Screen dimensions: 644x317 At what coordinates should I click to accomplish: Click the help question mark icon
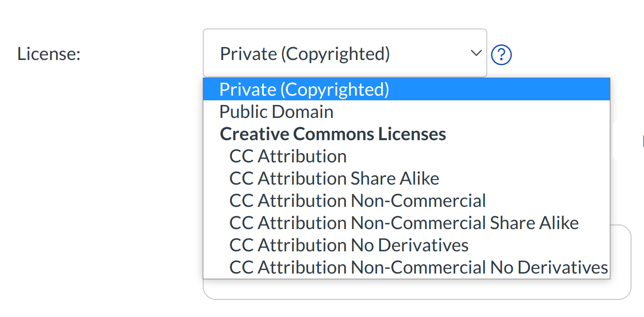(x=501, y=54)
